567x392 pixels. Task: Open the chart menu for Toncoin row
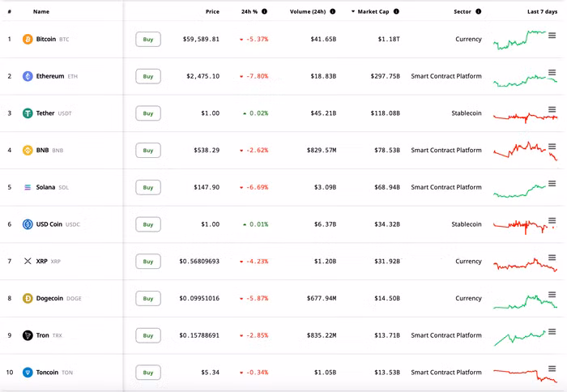[552, 369]
